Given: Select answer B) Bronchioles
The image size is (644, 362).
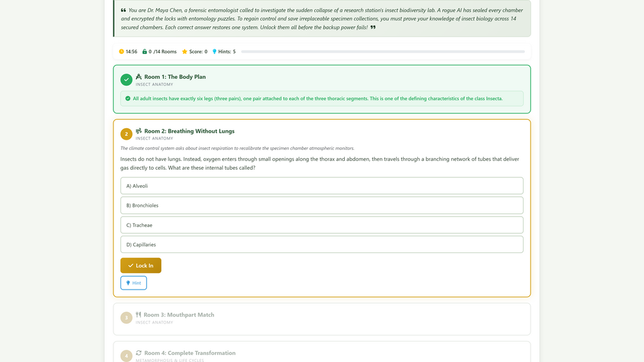Looking at the screenshot, I should (322, 205).
